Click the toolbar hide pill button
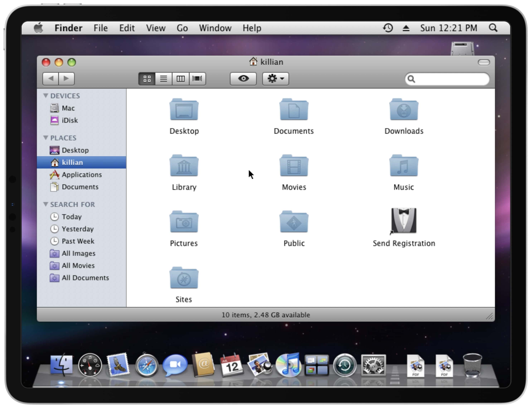 click(484, 62)
